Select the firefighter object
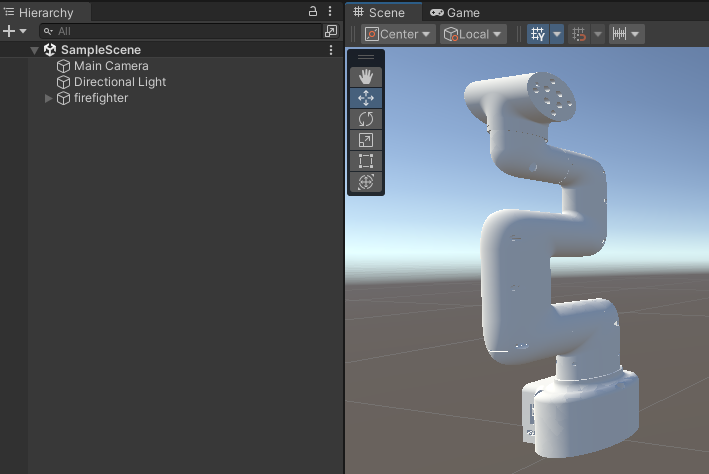709x474 pixels. (x=101, y=98)
